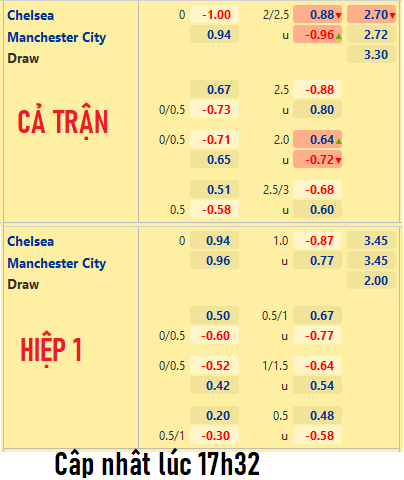404x480 pixels.
Task: Pick first half over 1.0 odds -0.87
Action: (x=317, y=240)
